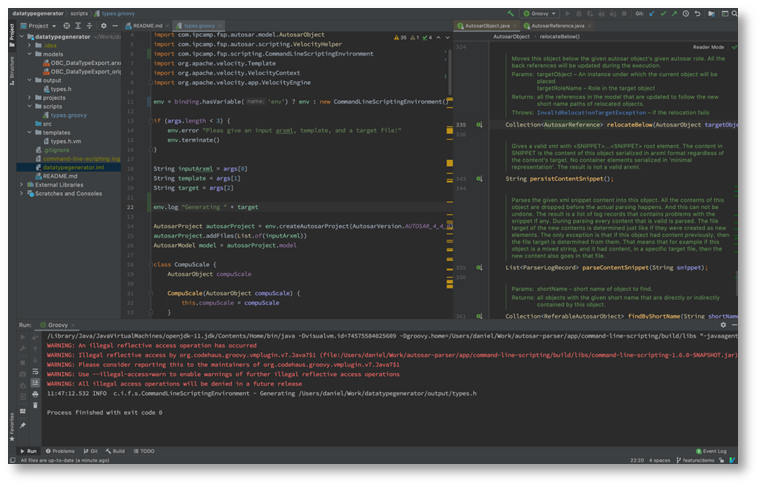
Task: Collapse the models folder
Action: click(30, 54)
